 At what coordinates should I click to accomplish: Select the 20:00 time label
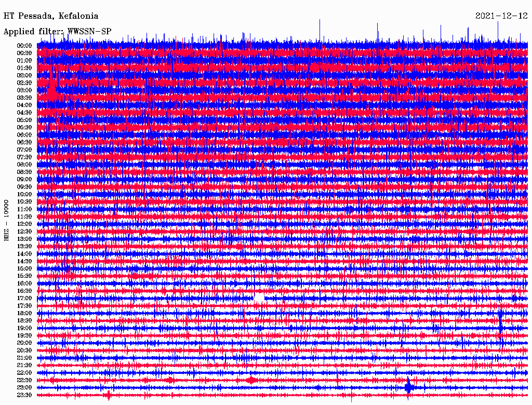tap(24, 343)
